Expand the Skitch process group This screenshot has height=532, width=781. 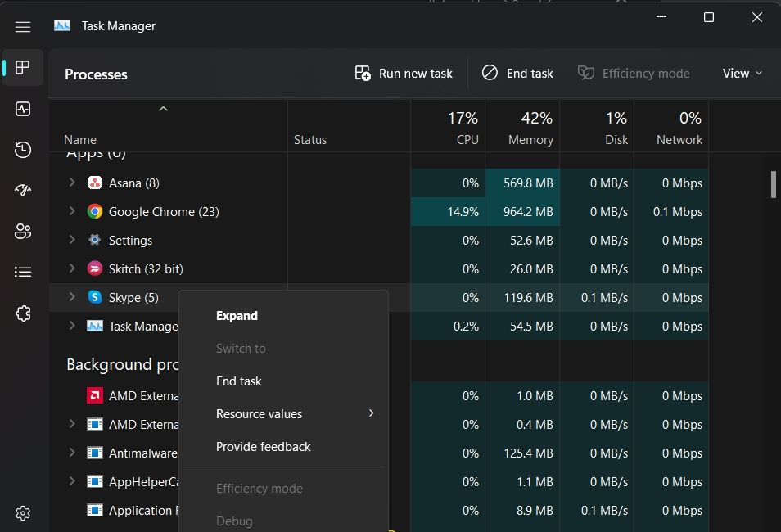click(x=72, y=268)
